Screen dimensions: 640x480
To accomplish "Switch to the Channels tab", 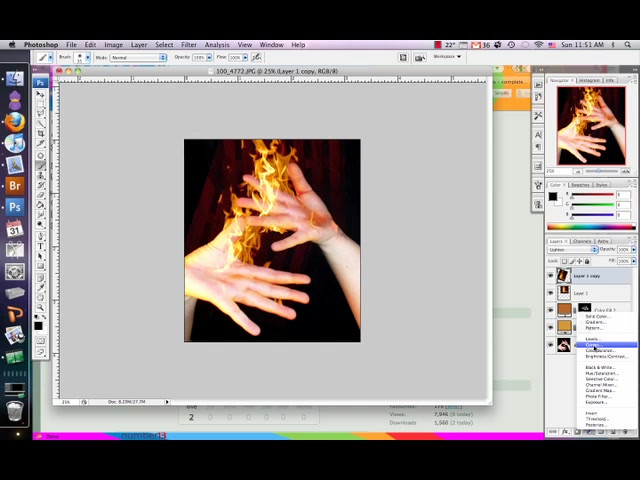I will tap(582, 241).
